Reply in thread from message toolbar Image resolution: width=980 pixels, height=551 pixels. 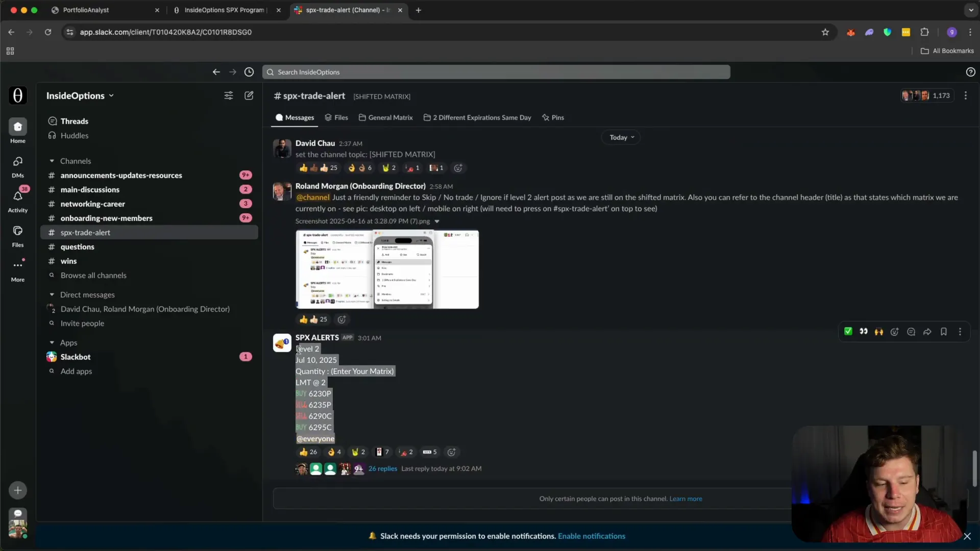click(x=911, y=332)
